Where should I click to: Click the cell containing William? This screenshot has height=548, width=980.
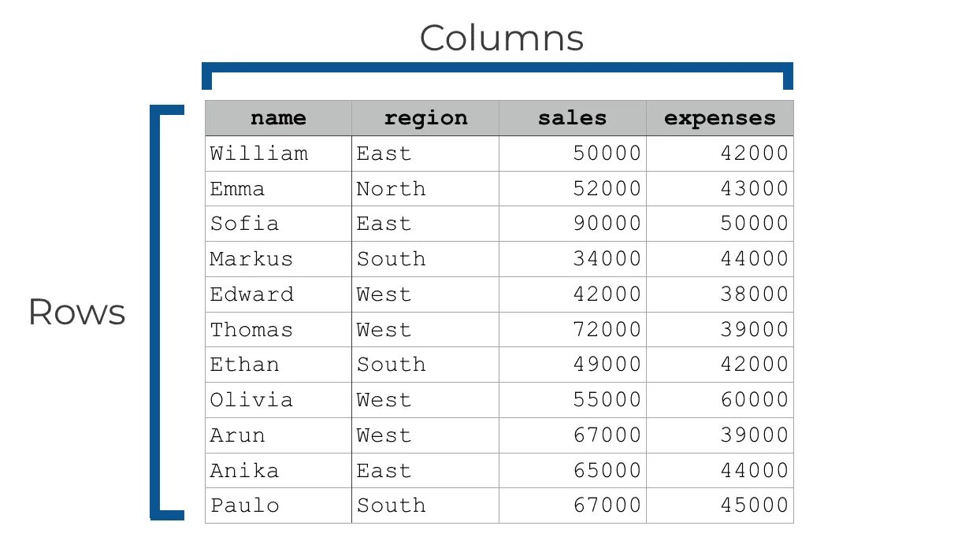[x=259, y=154]
